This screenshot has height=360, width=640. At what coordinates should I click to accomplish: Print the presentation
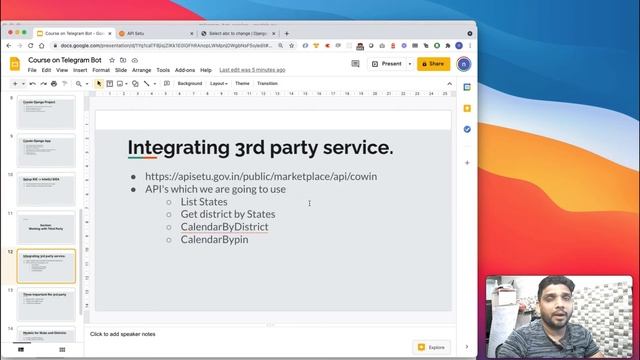(x=54, y=84)
